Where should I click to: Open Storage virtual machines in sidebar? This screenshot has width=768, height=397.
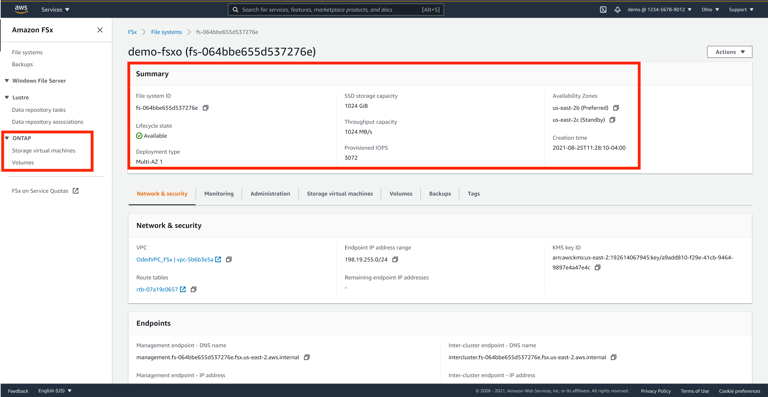[x=44, y=151]
